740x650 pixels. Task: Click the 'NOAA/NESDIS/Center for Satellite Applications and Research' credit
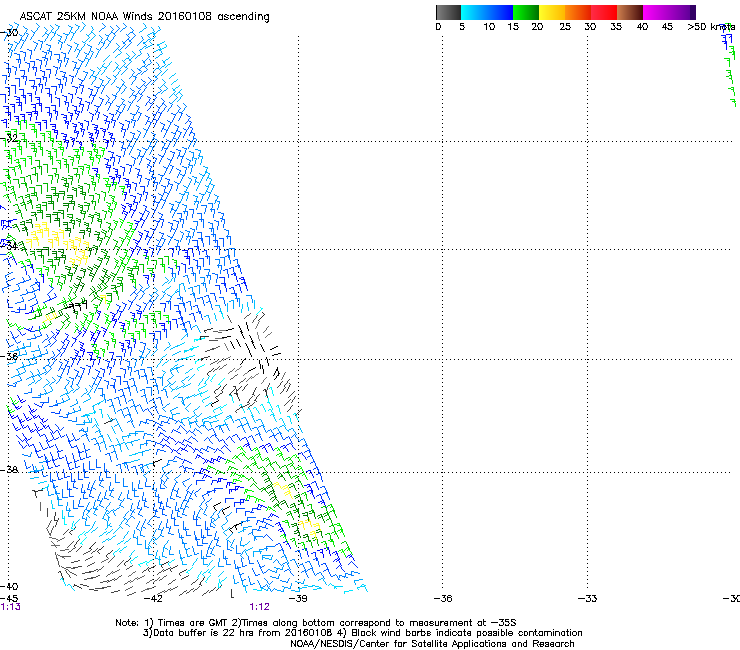pyautogui.click(x=432, y=644)
